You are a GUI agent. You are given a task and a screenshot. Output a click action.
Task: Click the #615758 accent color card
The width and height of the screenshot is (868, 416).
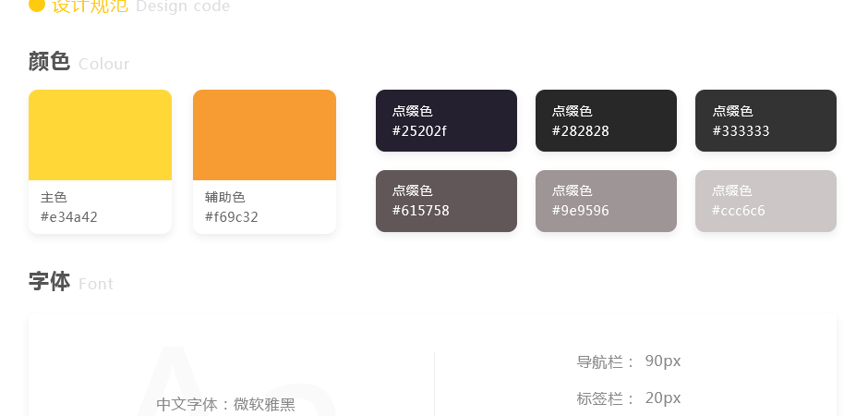(446, 202)
